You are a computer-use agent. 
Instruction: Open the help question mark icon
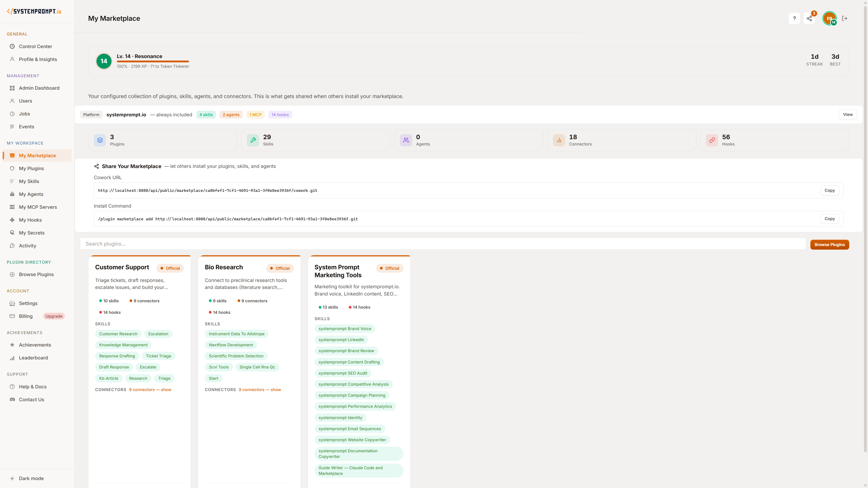click(794, 18)
